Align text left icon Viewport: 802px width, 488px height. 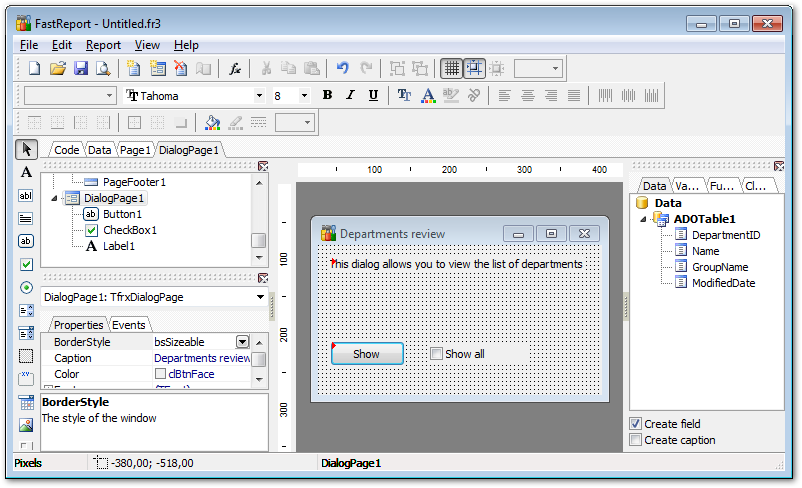504,95
